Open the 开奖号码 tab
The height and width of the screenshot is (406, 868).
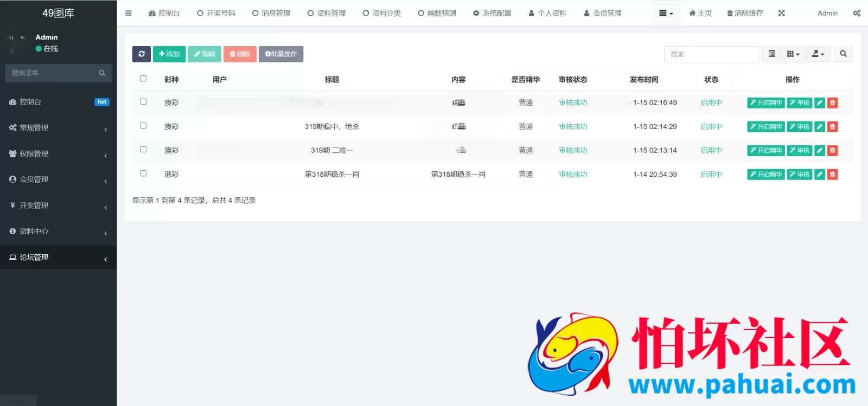[216, 13]
